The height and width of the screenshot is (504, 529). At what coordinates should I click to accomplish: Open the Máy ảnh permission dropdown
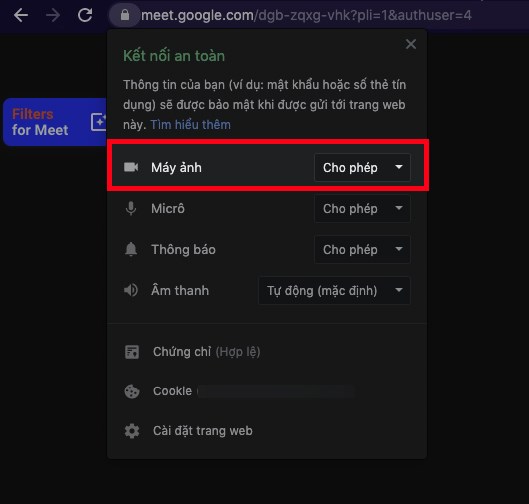[x=362, y=168]
